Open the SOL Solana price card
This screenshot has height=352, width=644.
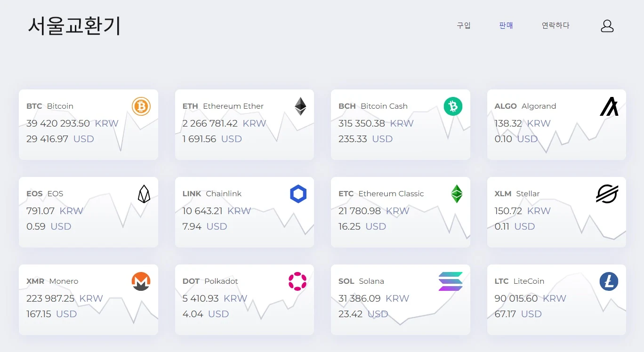coord(401,300)
